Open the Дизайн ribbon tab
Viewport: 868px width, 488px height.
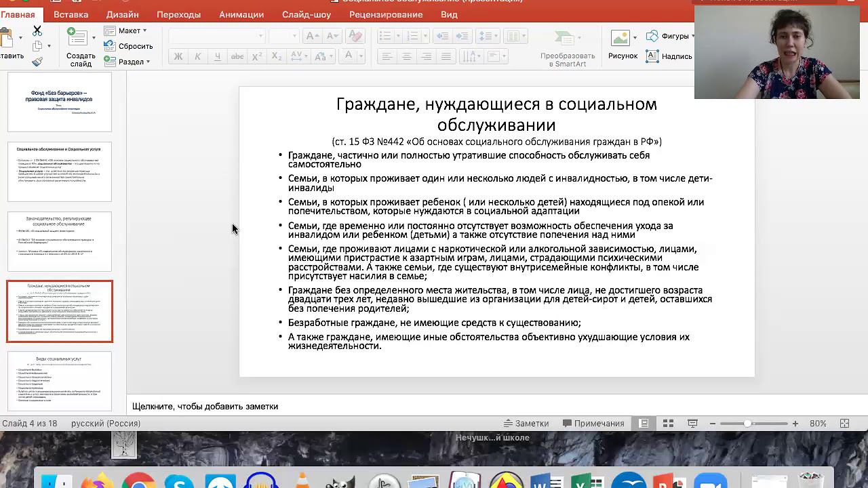pyautogui.click(x=123, y=14)
